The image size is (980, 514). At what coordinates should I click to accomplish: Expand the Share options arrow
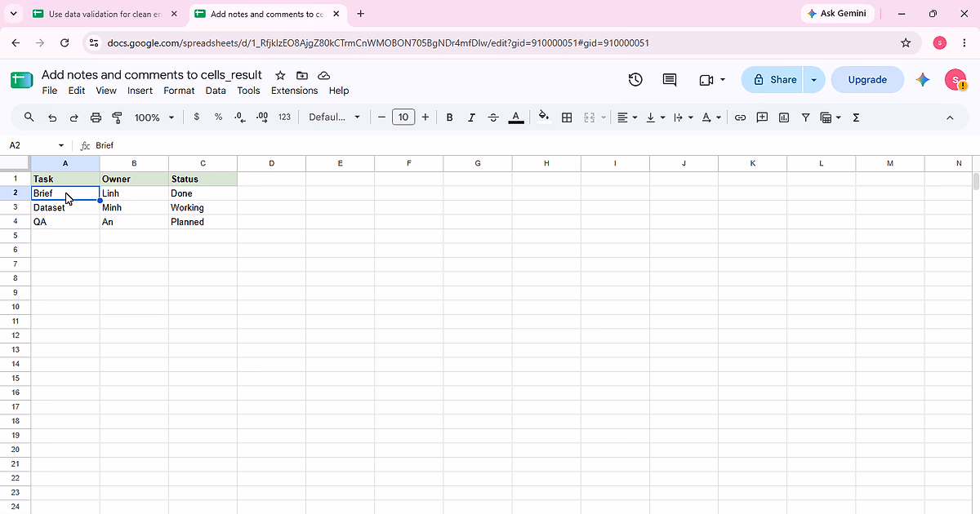point(813,80)
